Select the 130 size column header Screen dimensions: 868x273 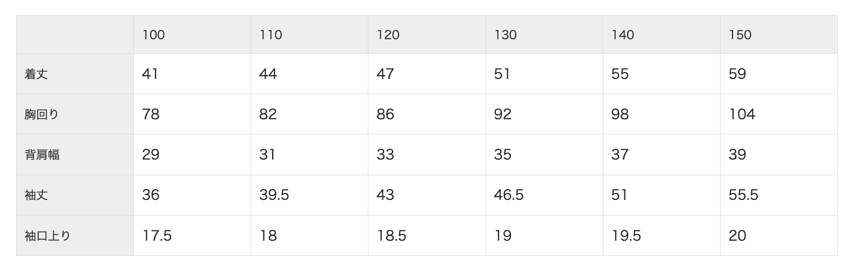tap(505, 35)
